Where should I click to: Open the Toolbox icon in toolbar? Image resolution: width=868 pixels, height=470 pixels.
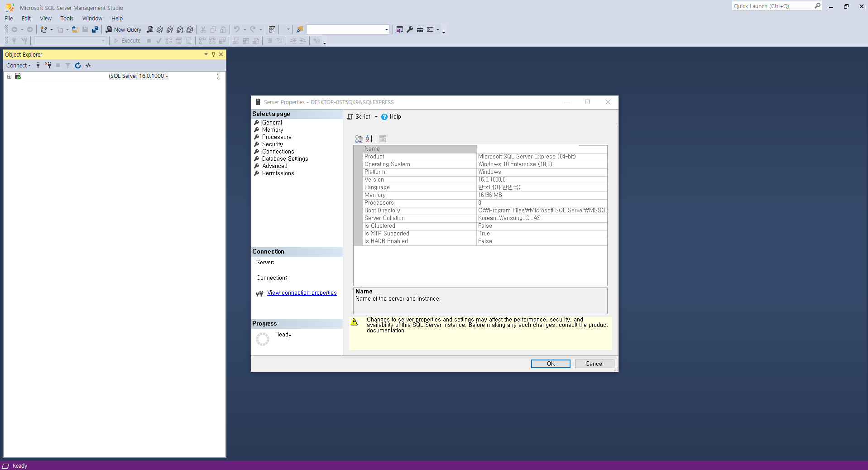click(x=420, y=29)
